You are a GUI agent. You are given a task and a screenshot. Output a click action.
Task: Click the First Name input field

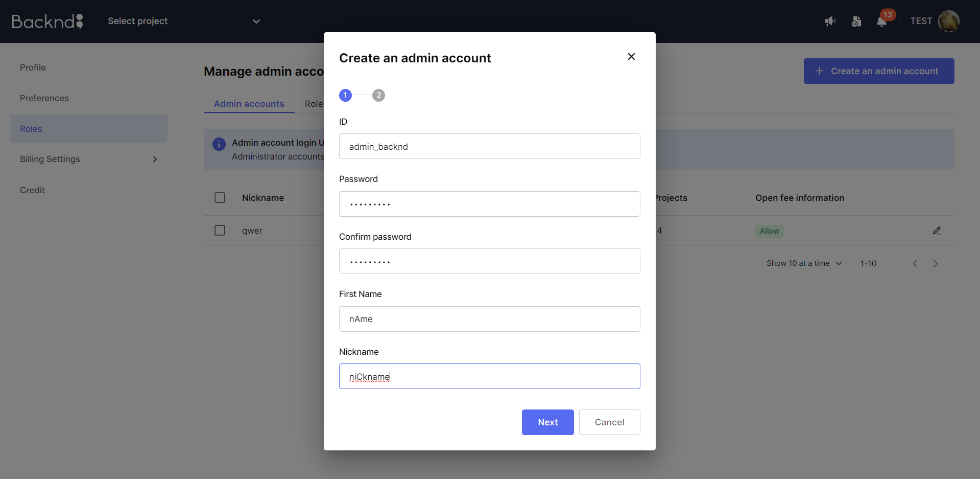coord(489,319)
